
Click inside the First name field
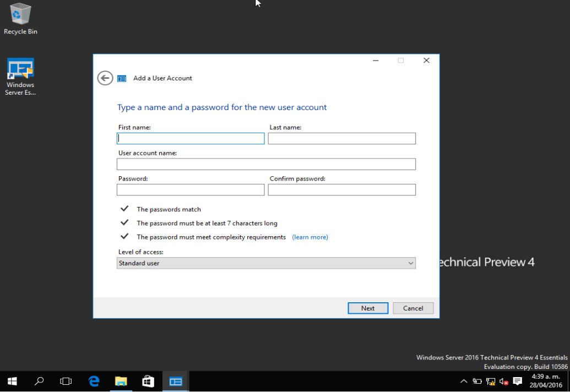coord(190,138)
